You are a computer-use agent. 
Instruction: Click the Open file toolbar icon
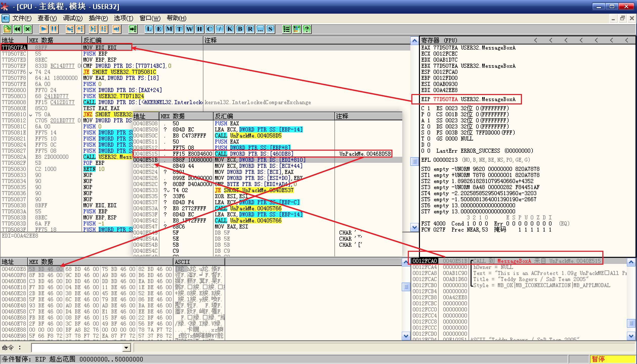(x=7, y=29)
